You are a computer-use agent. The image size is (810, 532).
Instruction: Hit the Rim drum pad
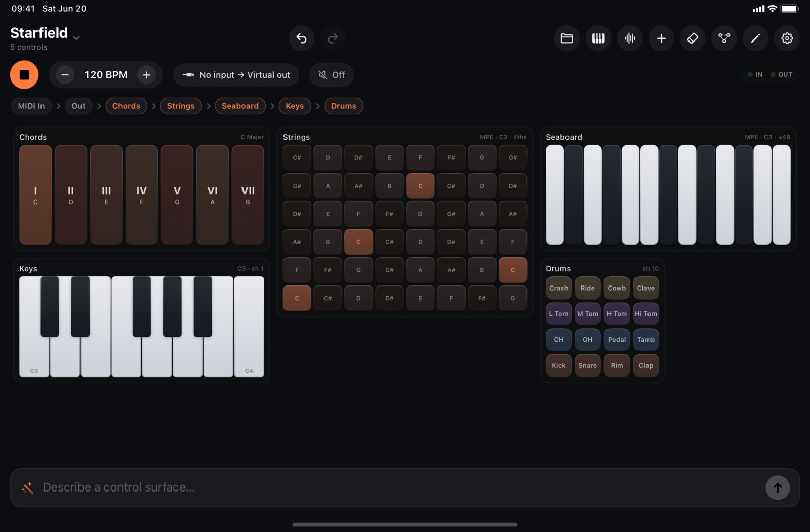617,365
